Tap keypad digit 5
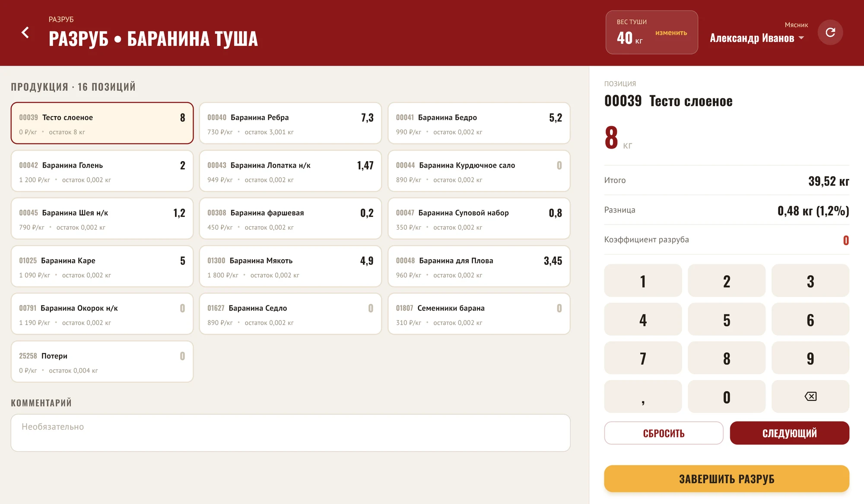 pos(727,319)
